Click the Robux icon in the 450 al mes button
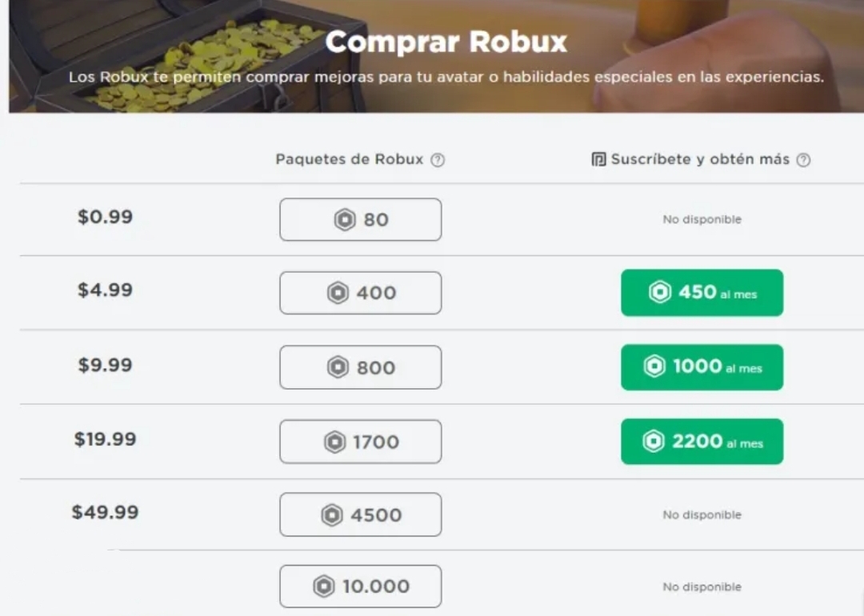 pos(660,293)
